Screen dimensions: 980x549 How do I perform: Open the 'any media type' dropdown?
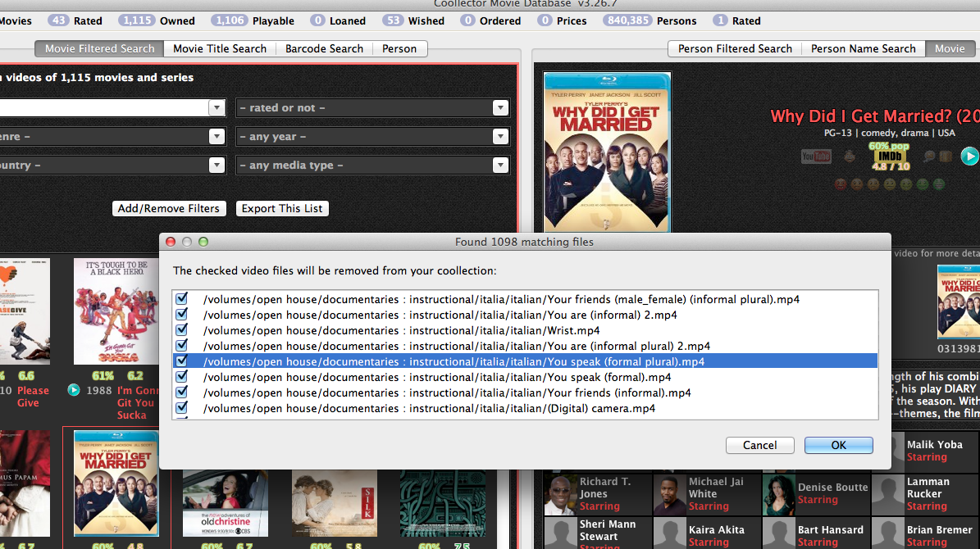(x=372, y=166)
